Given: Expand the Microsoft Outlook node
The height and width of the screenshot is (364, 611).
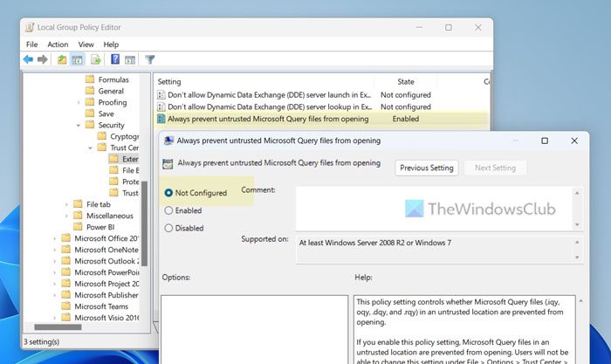Looking at the screenshot, I should click(54, 261).
